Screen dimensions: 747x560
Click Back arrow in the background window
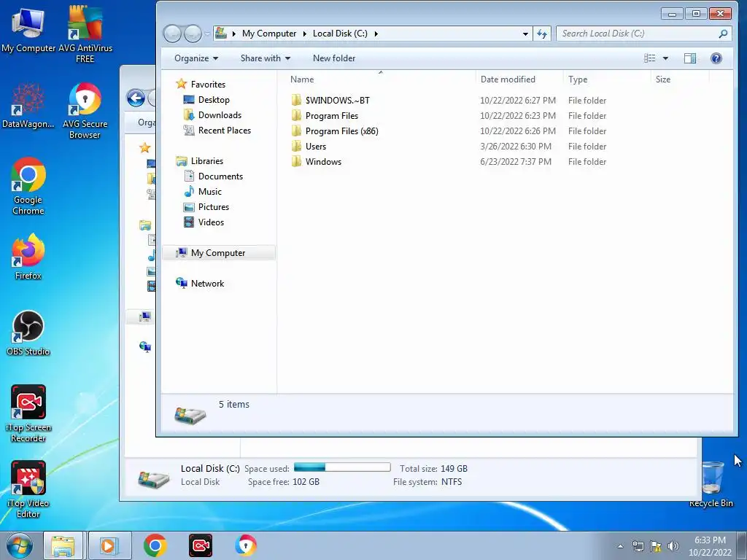click(x=136, y=98)
